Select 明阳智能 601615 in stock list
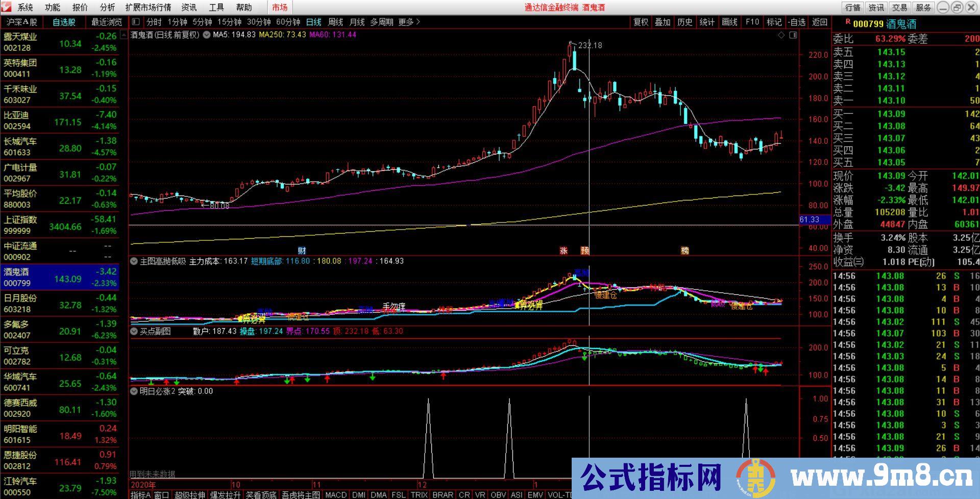This screenshot has height=499, width=980. (60, 434)
